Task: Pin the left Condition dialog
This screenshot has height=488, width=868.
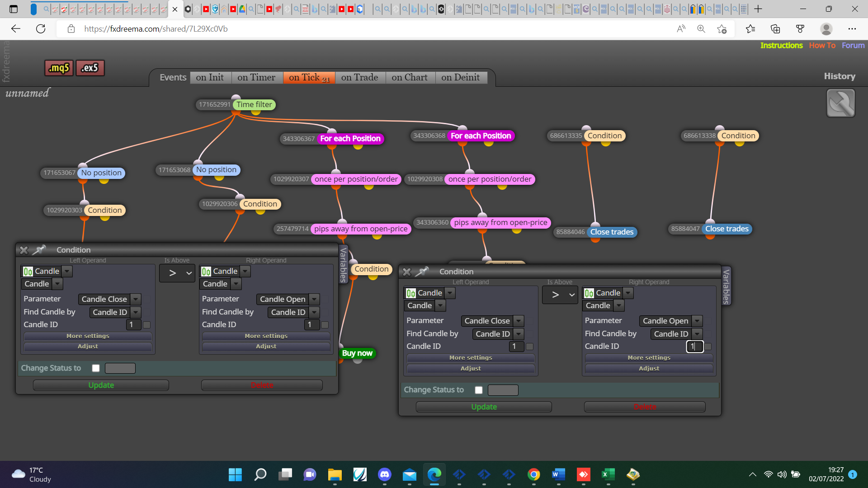Action: (x=40, y=249)
